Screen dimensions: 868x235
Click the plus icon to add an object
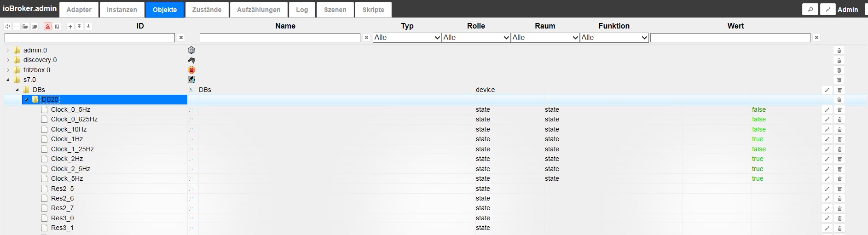coord(70,27)
